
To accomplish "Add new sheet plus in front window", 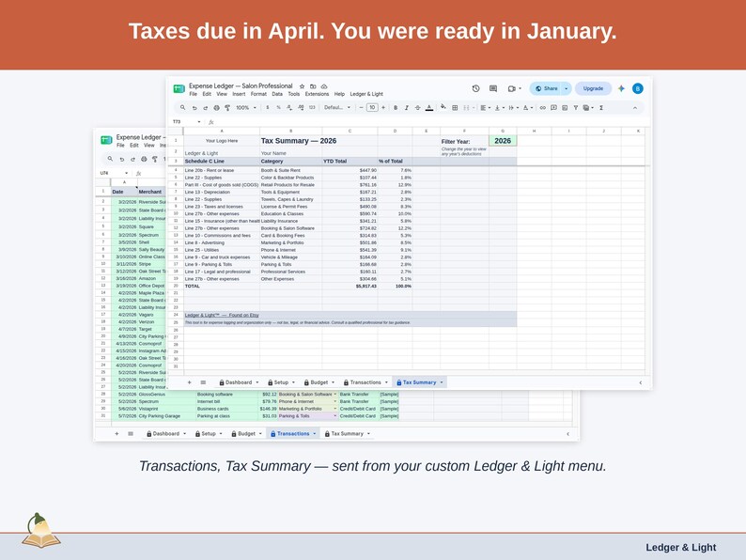I will (x=190, y=382).
